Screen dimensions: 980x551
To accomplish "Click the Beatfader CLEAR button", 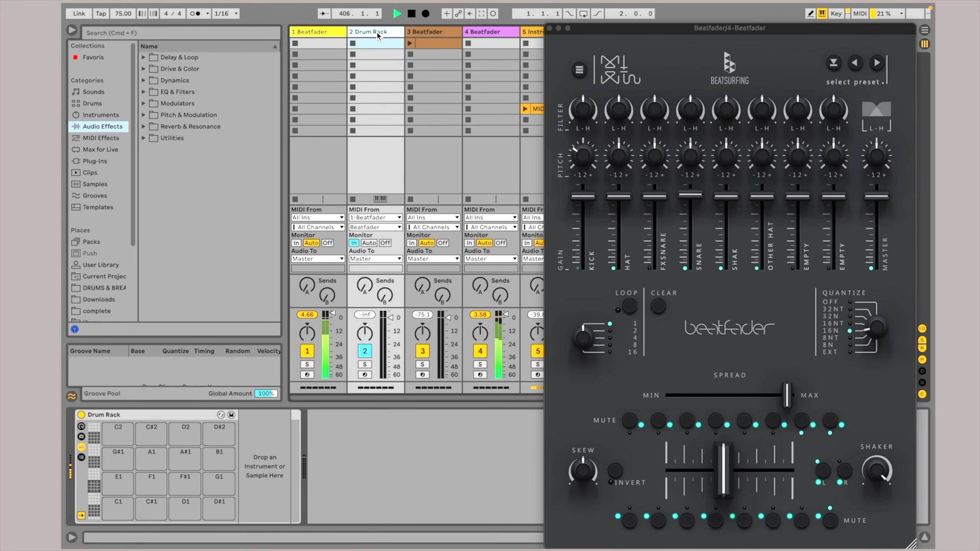I will point(658,306).
